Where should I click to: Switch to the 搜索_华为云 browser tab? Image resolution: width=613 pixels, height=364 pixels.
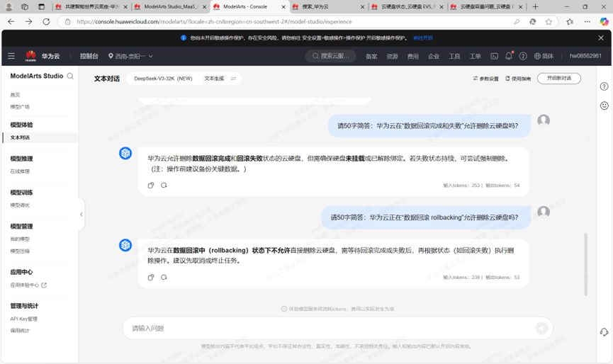click(x=327, y=6)
